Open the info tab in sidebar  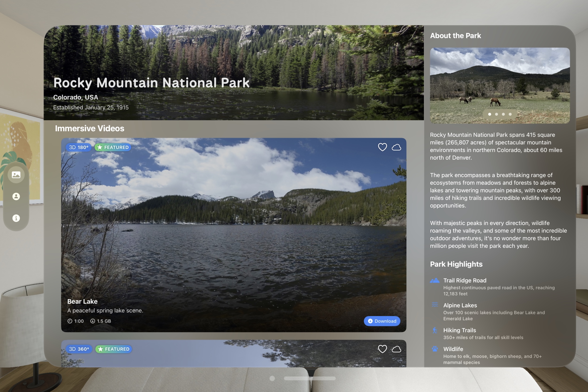click(16, 218)
